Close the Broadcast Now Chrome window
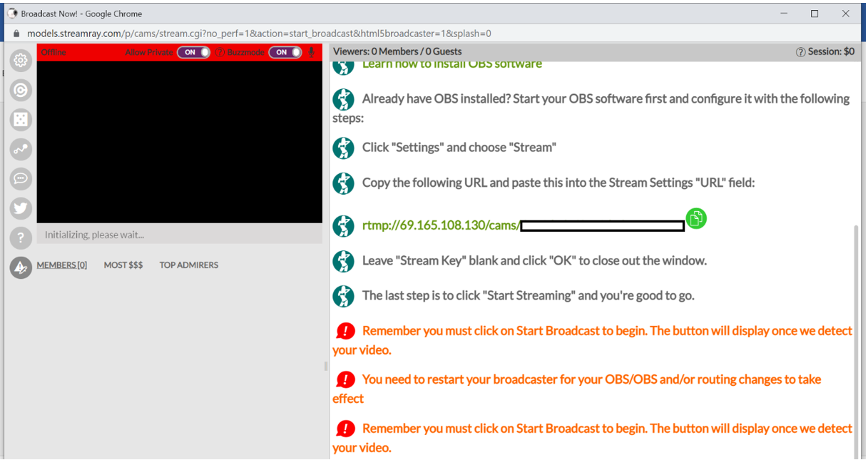This screenshot has width=868, height=460. click(x=846, y=14)
